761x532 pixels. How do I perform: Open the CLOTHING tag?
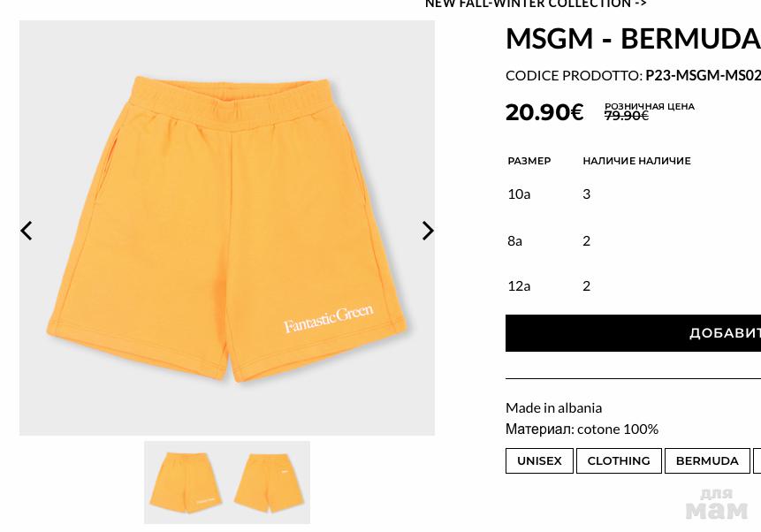tap(619, 460)
